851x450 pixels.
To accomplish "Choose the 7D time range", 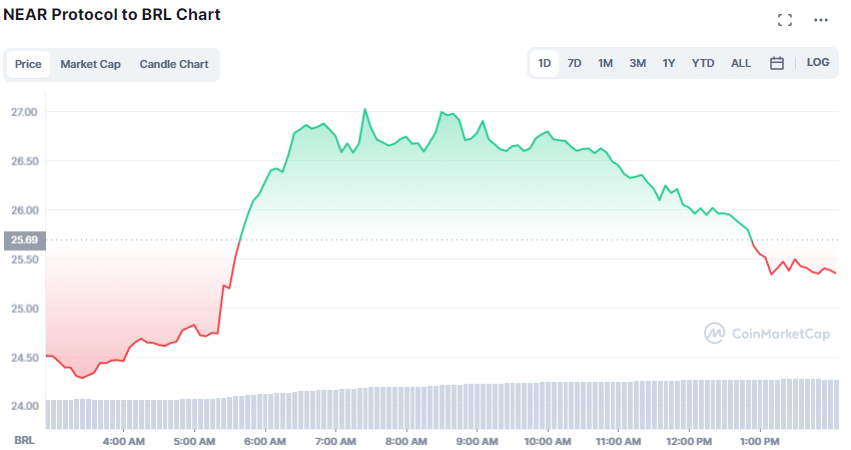I will click(x=574, y=63).
